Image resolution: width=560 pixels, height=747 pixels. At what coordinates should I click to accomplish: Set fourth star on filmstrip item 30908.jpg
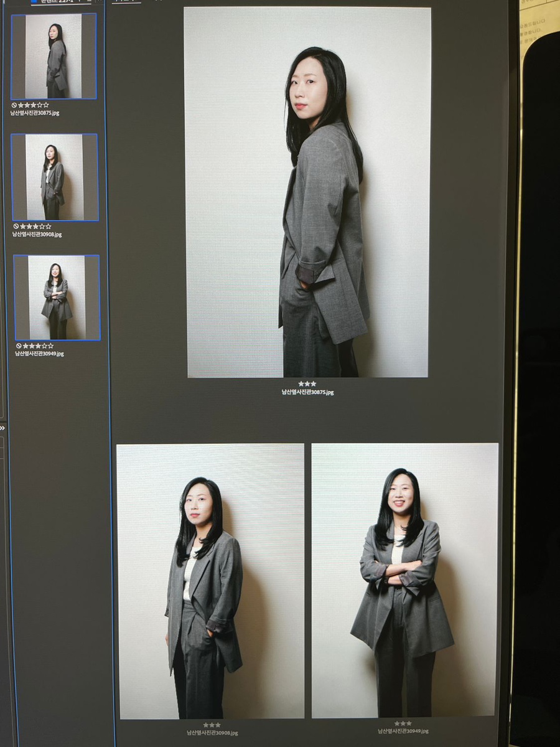pos(42,227)
